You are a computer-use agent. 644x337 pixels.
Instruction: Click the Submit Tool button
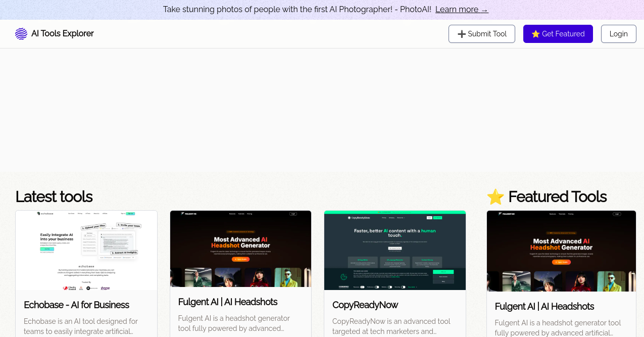click(x=482, y=34)
